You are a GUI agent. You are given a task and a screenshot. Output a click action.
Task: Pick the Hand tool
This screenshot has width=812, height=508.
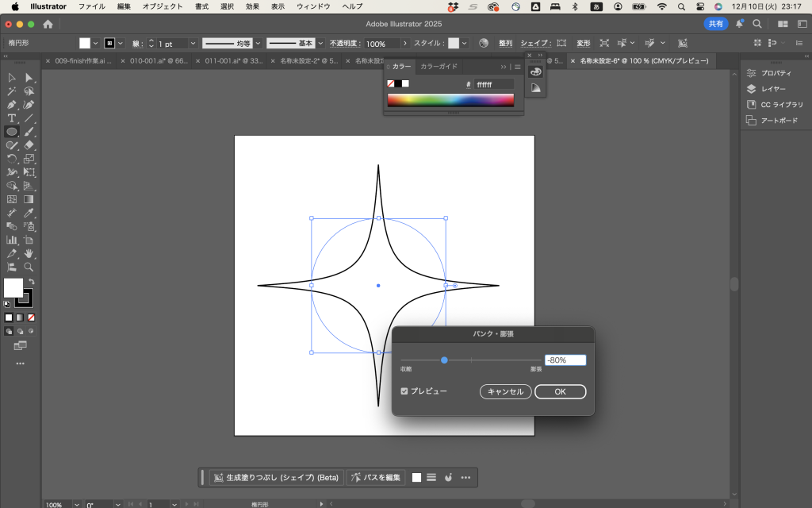click(x=29, y=253)
